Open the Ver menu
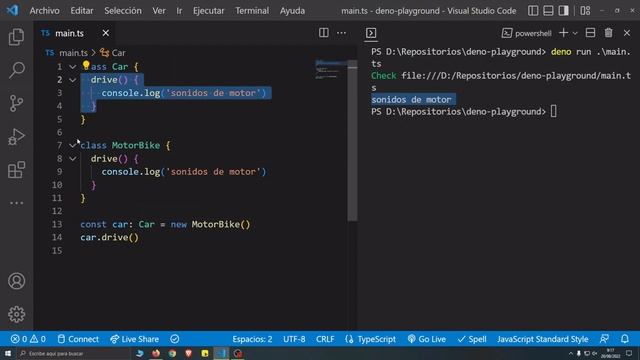The width and height of the screenshot is (640, 360). coord(159,11)
